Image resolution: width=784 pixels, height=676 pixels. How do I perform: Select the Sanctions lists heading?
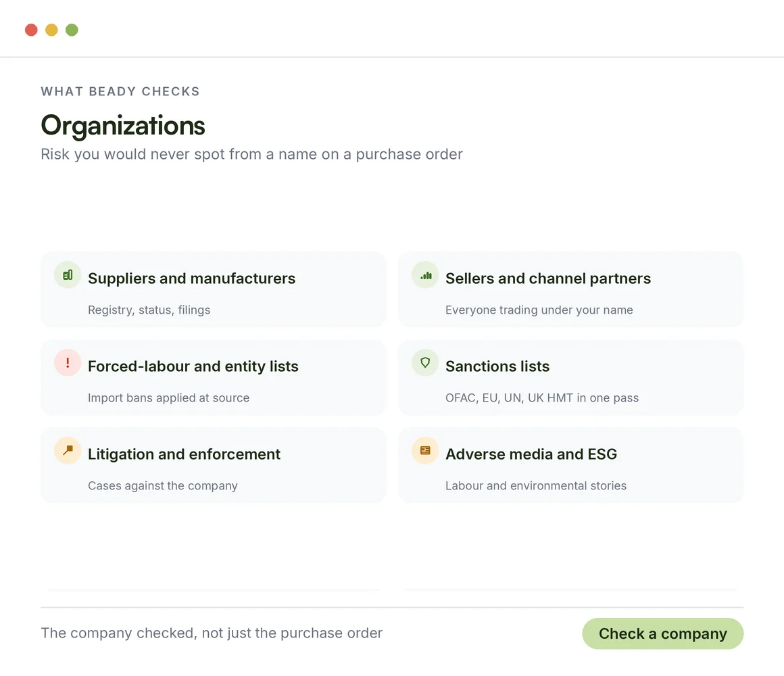497,366
